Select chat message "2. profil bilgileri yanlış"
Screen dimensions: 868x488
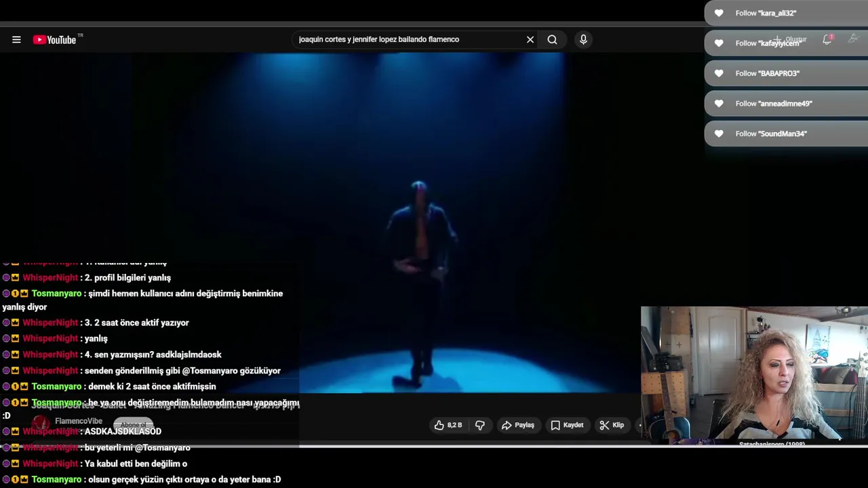point(127,278)
